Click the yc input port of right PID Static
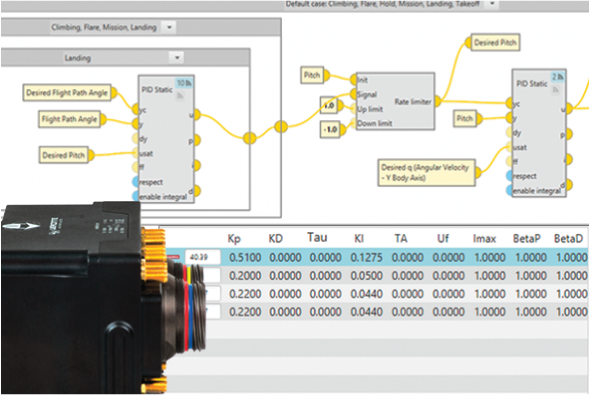The width and height of the screenshot is (590, 395). 510,103
